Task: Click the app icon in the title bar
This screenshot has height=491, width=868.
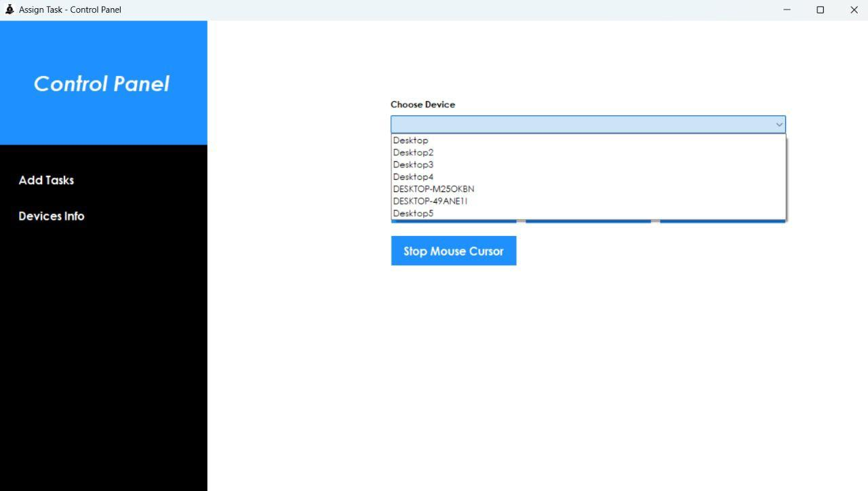Action: click(9, 9)
